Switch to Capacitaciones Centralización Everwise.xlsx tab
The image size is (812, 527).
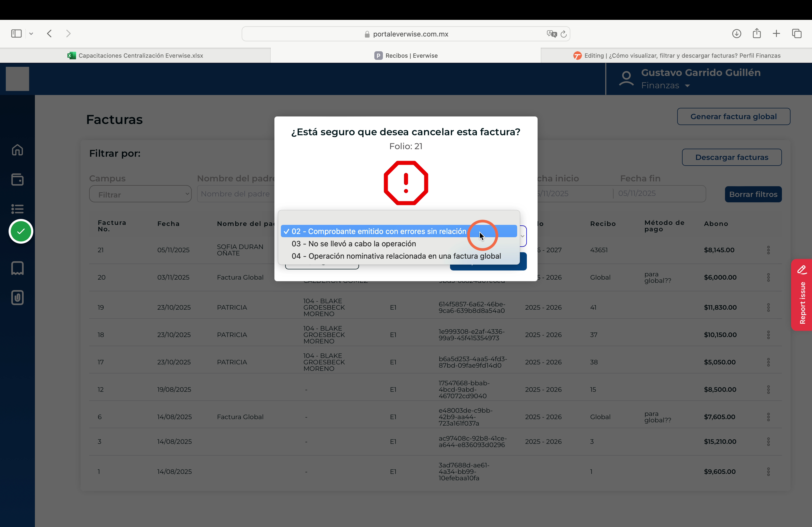[135, 56]
